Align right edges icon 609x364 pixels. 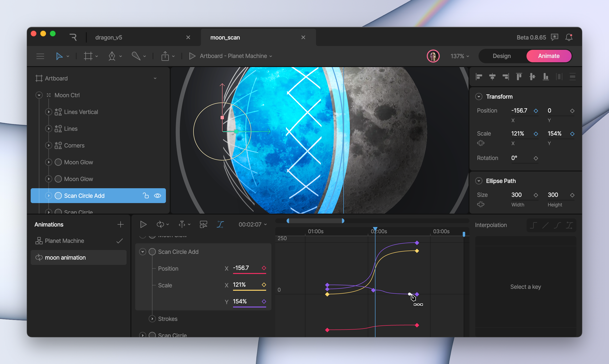point(506,77)
